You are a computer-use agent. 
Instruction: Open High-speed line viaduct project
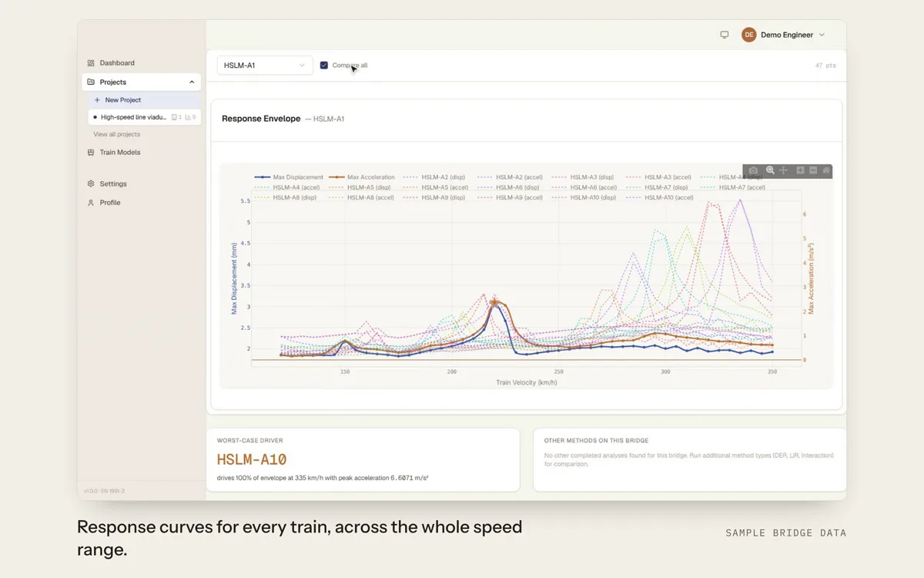click(x=145, y=117)
